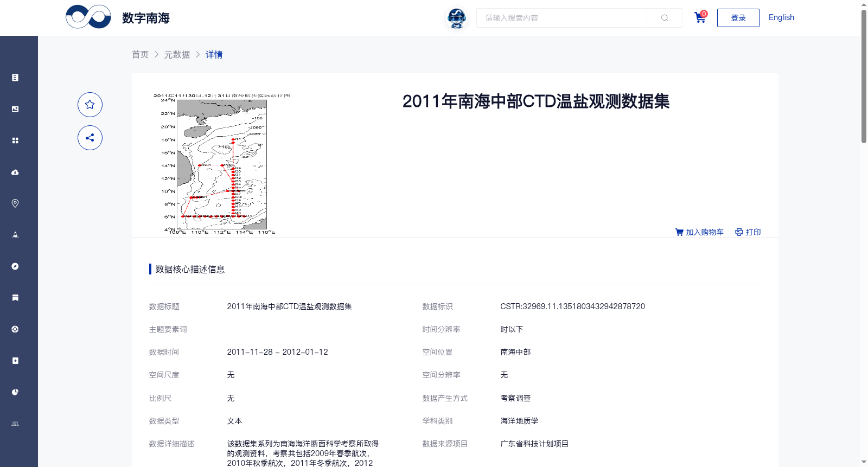Viewport: 868px width, 467px height.
Task: Go to 首页 breadcrumb
Action: (141, 54)
